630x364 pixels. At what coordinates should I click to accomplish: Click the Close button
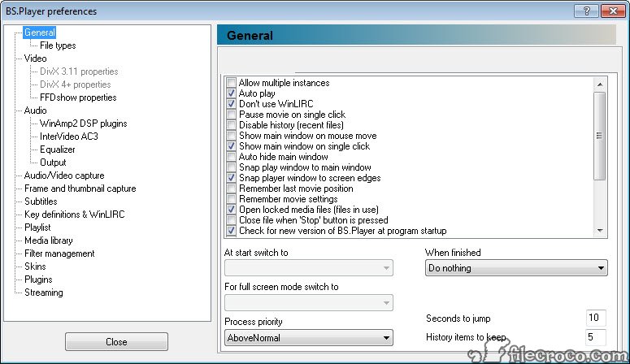116,342
